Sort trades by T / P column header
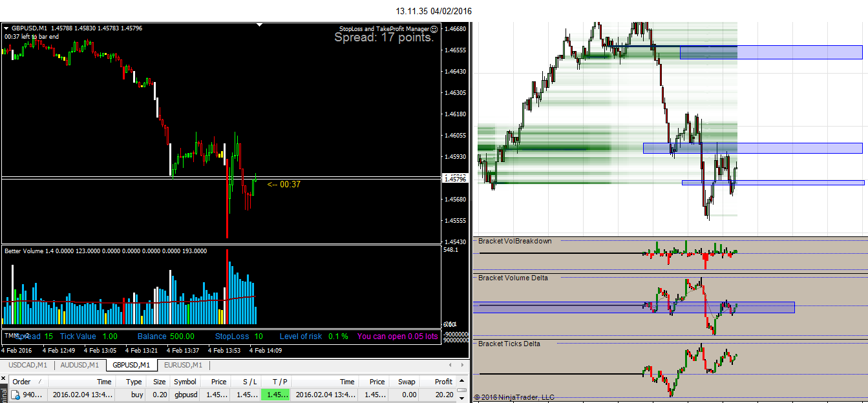Screen dimensions: 868x403 coord(275,382)
